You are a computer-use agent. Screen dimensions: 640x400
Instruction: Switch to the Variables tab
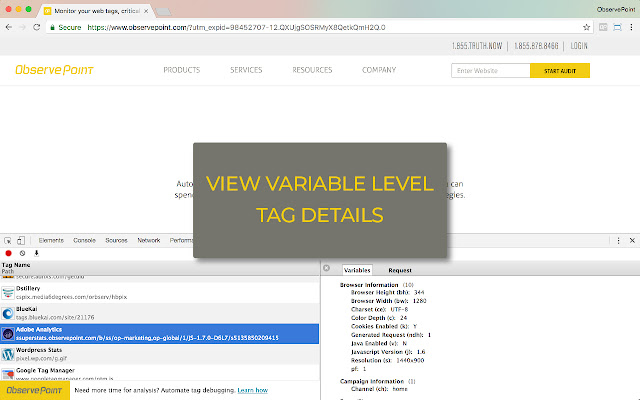coord(357,270)
